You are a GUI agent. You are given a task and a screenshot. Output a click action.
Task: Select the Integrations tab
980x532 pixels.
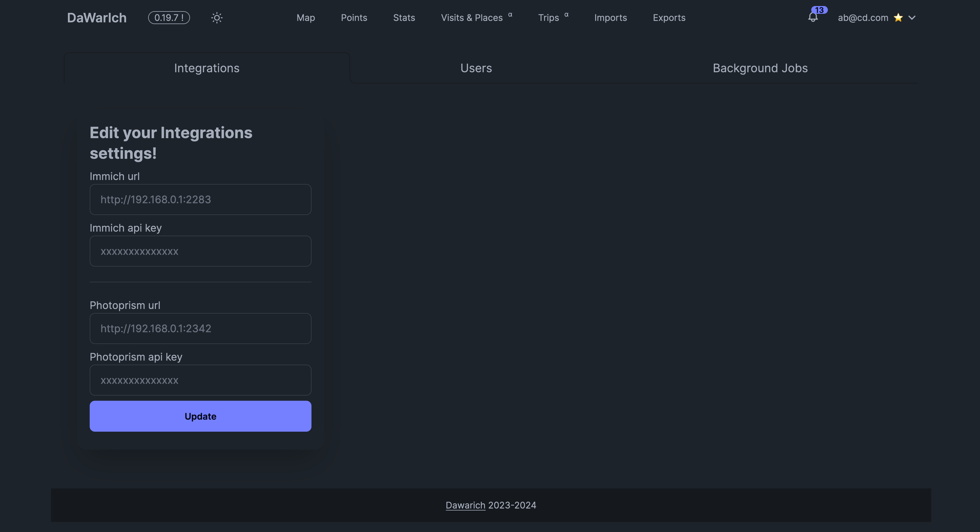click(207, 68)
